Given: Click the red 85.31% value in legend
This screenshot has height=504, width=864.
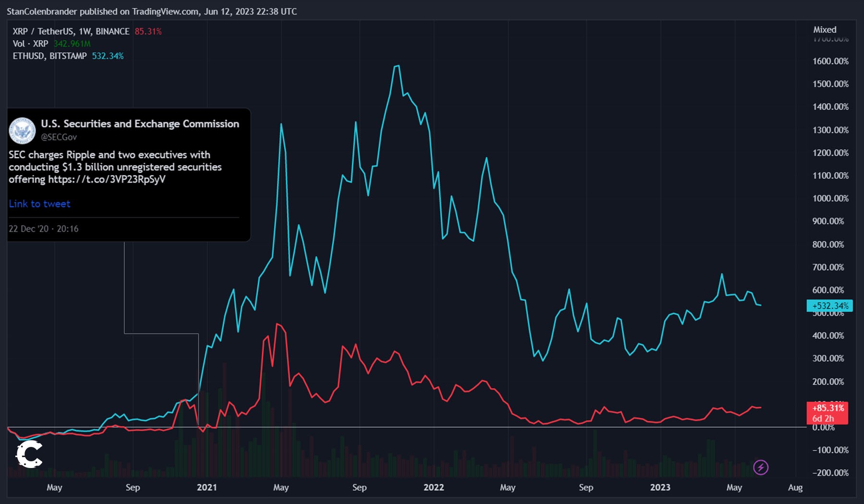Looking at the screenshot, I should pos(148,32).
